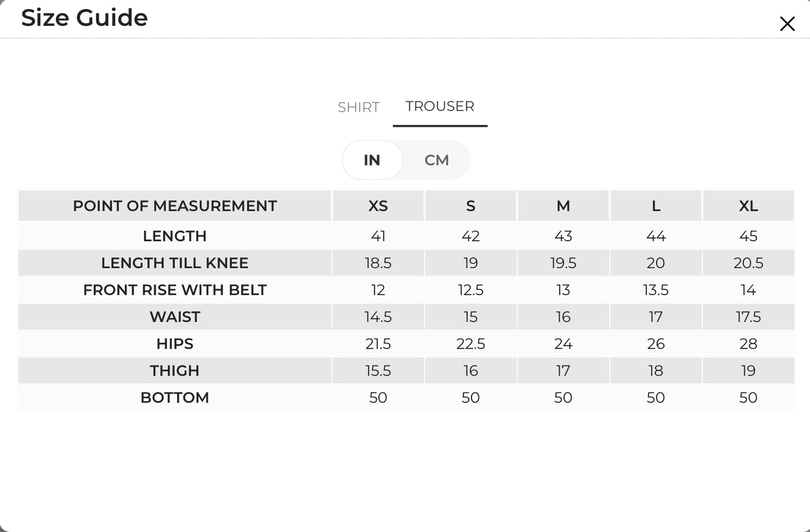
Task: Switch to the SHIRT tab
Action: (359, 107)
